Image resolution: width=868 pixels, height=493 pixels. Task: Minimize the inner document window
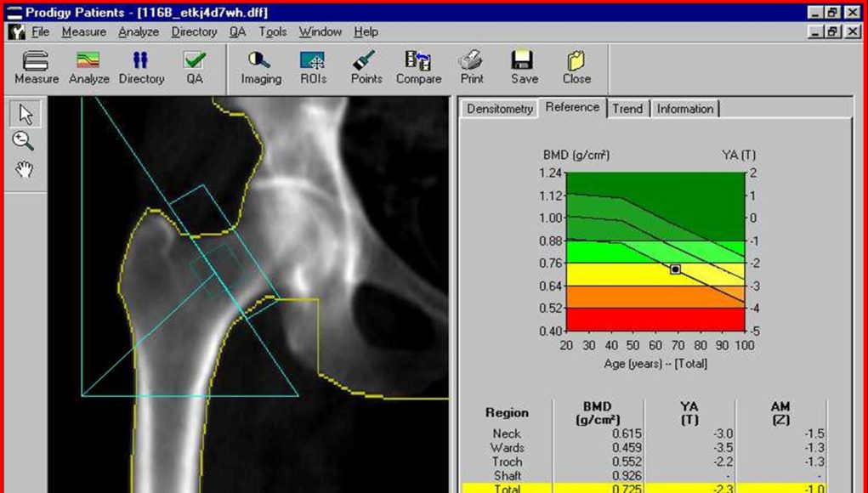click(x=815, y=32)
